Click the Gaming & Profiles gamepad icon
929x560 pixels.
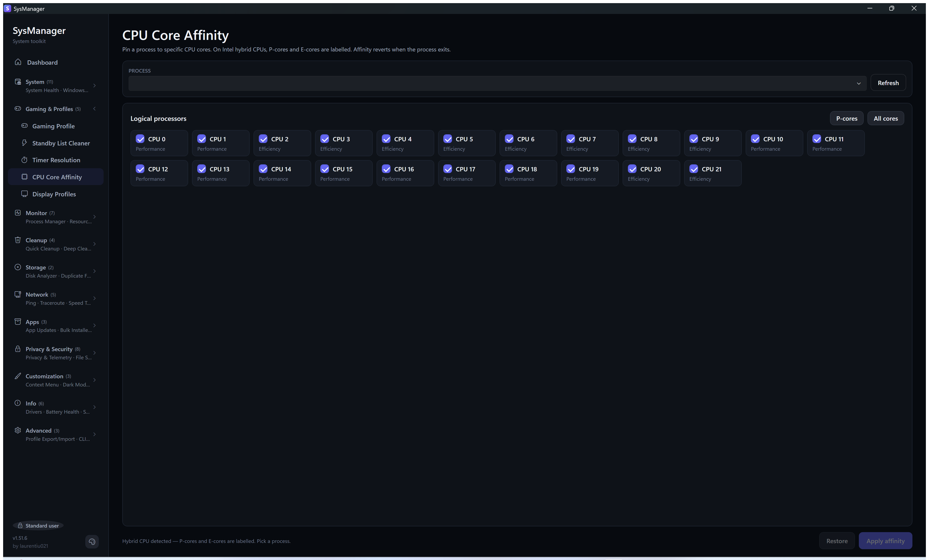coord(18,109)
